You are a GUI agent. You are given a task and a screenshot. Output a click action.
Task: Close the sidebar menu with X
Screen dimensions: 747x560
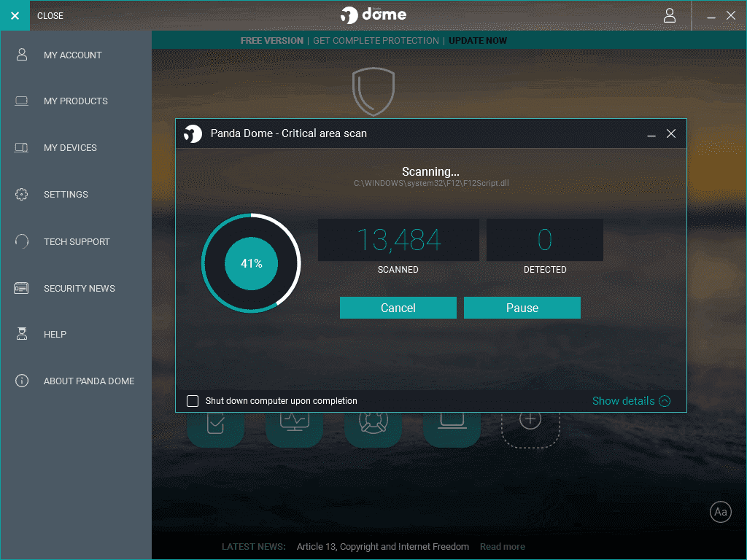pos(15,15)
